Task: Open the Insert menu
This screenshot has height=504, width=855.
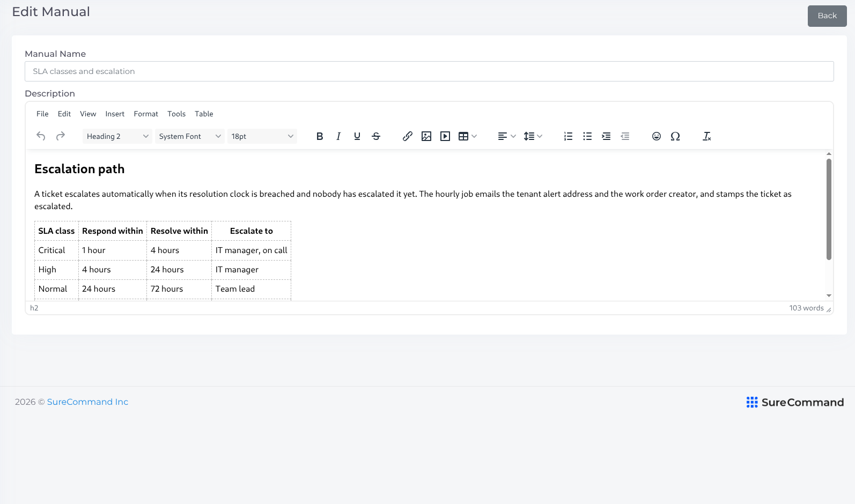Action: pyautogui.click(x=115, y=114)
